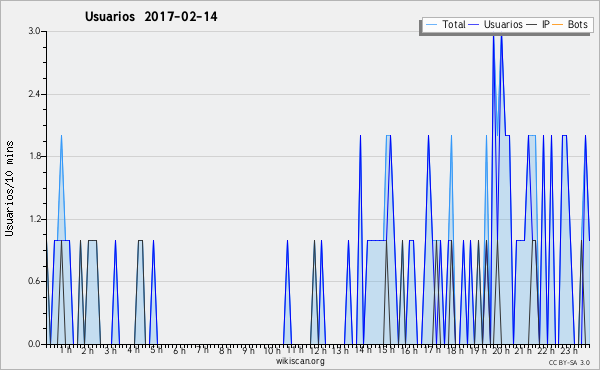Click the orange Bots legend line
The image size is (600, 370).
558,24
